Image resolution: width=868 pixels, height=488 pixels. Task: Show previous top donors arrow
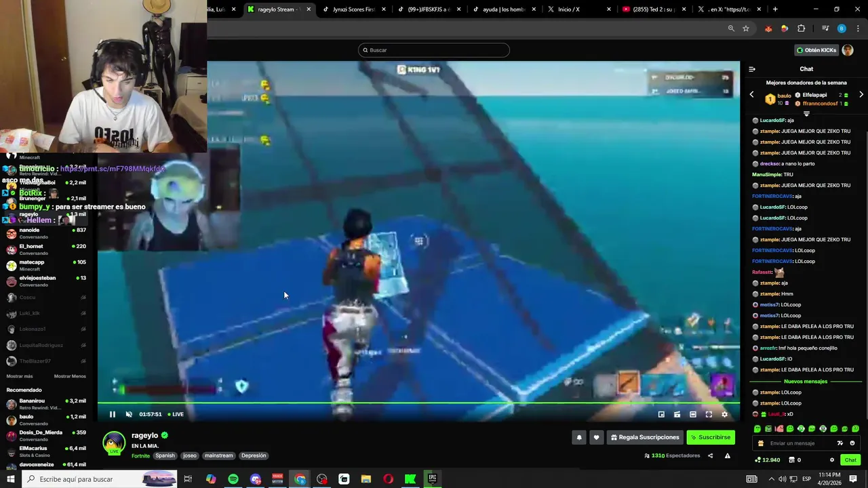[x=751, y=95]
